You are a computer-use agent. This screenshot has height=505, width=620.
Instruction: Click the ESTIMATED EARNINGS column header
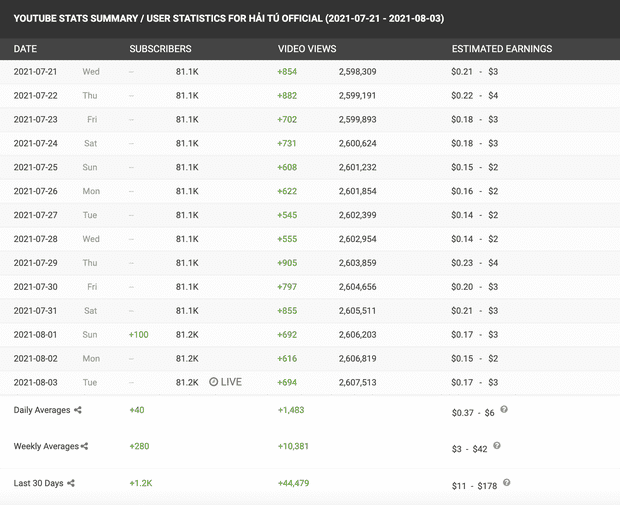pyautogui.click(x=502, y=49)
